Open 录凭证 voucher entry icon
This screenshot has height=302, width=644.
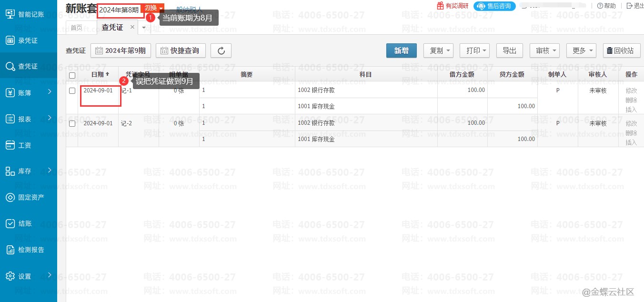tap(10, 40)
